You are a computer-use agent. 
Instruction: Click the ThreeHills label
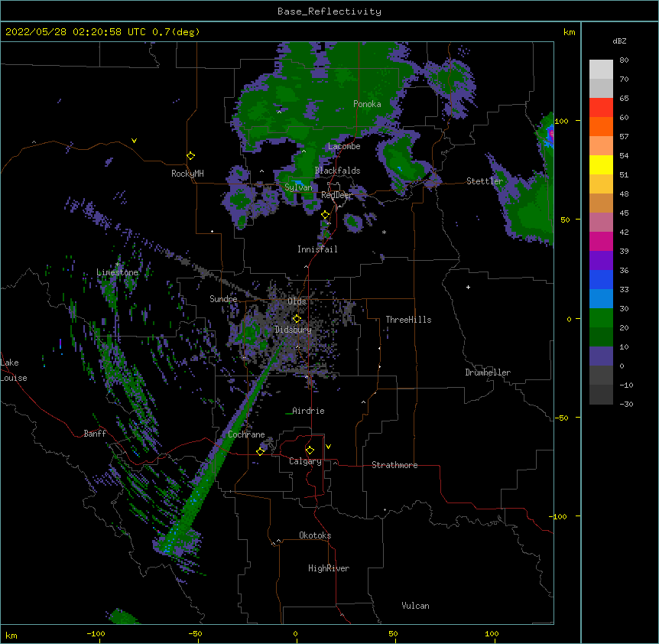[408, 320]
